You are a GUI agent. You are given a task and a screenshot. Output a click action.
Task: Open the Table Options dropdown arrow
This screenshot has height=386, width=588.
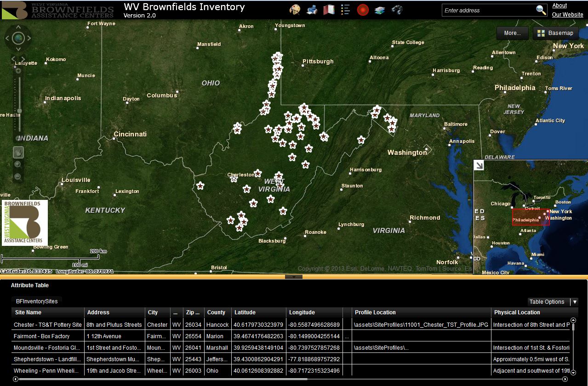574,302
